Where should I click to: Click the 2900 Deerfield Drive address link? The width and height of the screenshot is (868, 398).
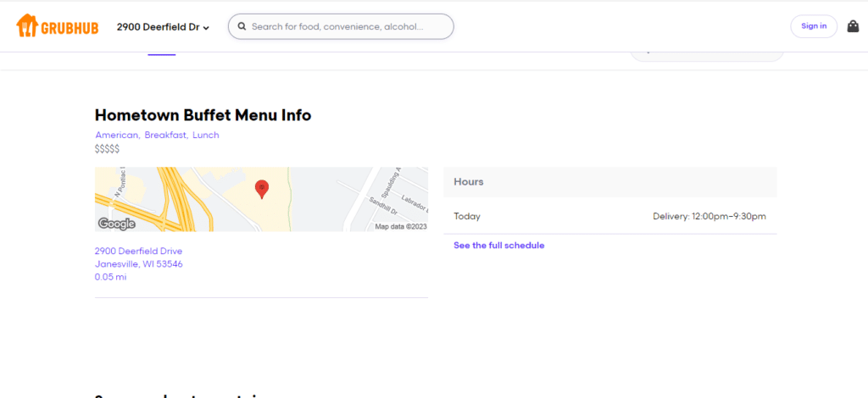click(138, 251)
